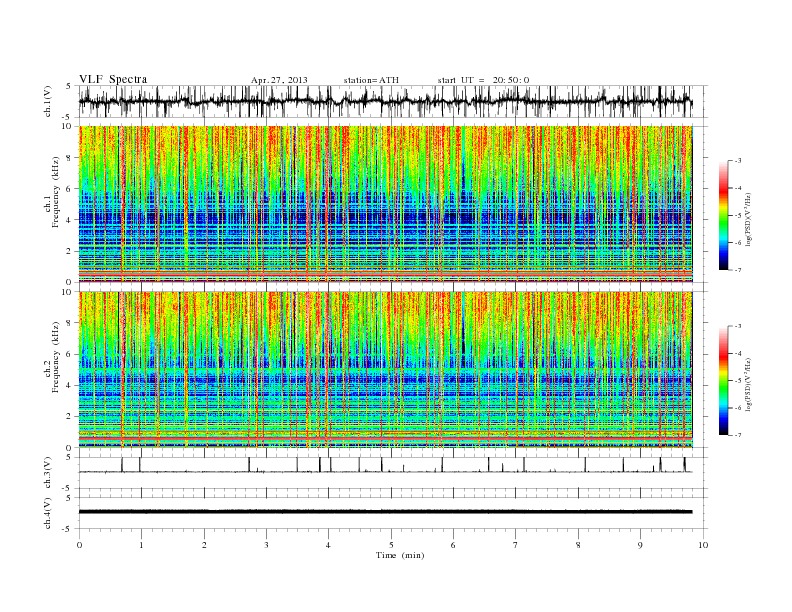This screenshot has width=792, height=612.
Task: Click the time axis tick label "10"
Action: (x=703, y=545)
